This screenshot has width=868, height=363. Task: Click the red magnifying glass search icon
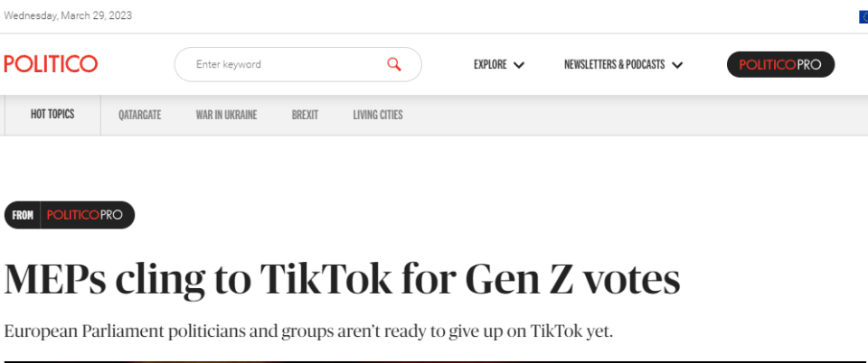393,64
